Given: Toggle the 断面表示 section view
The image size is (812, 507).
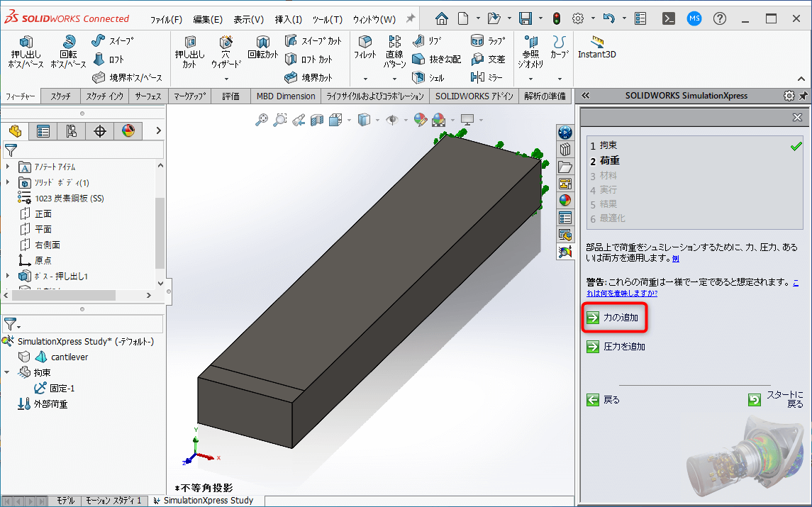Looking at the screenshot, I should pyautogui.click(x=317, y=120).
